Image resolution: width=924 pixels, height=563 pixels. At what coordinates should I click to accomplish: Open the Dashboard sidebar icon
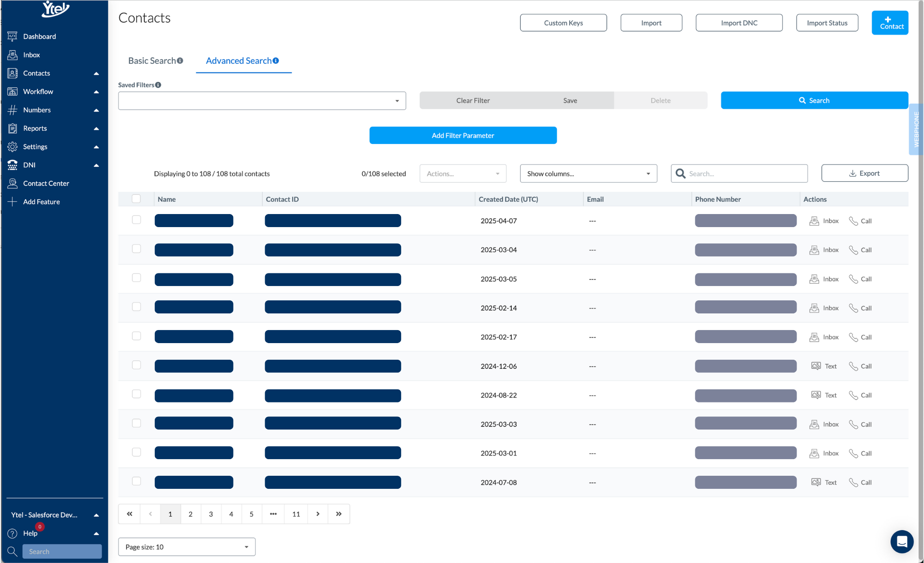12,36
